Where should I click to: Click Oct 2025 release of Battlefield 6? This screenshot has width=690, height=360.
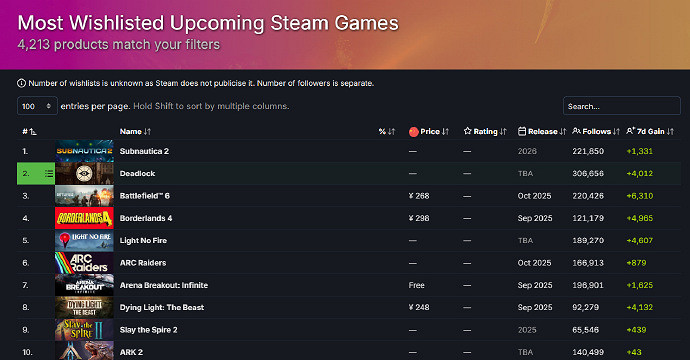click(x=534, y=196)
